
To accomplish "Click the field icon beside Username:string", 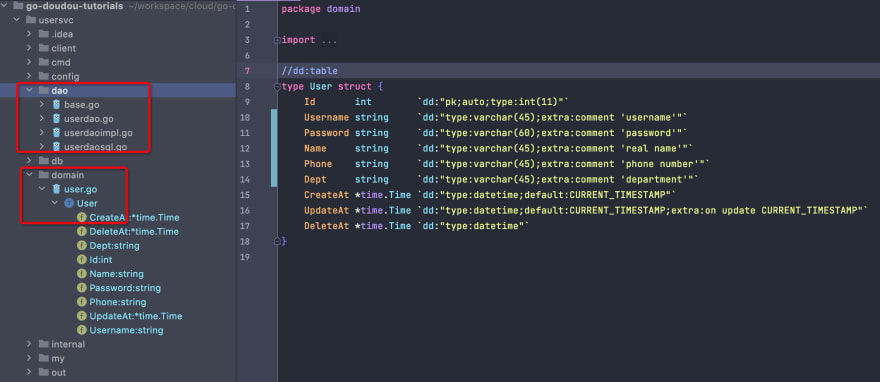I will [81, 330].
